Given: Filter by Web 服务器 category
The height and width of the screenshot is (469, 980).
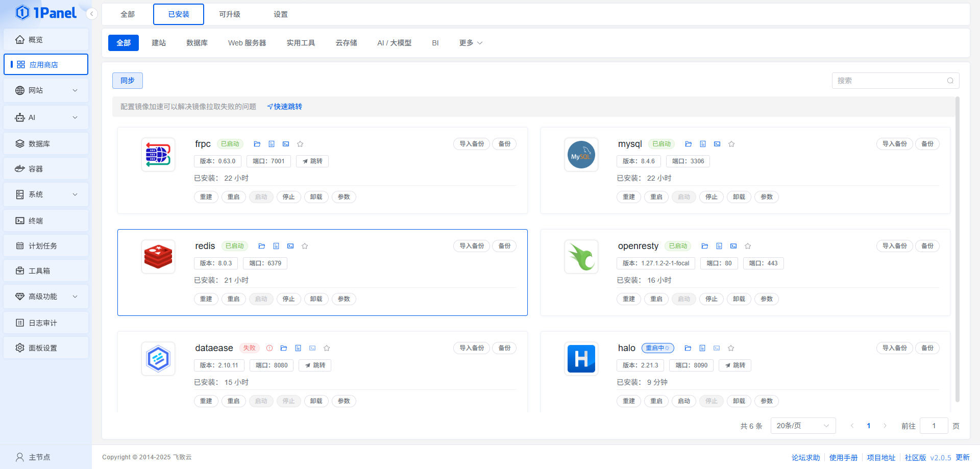Looking at the screenshot, I should 247,43.
